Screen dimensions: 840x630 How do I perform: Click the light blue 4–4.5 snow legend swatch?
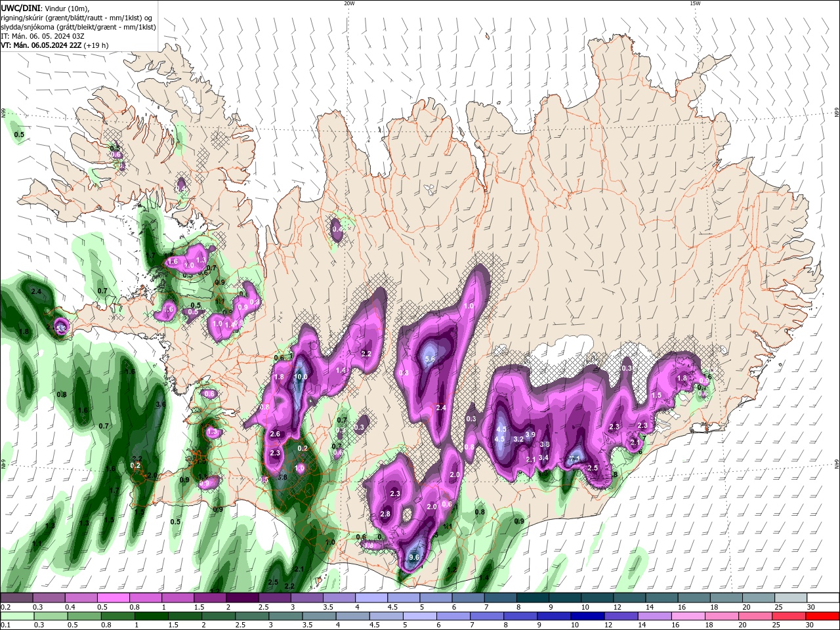click(371, 598)
